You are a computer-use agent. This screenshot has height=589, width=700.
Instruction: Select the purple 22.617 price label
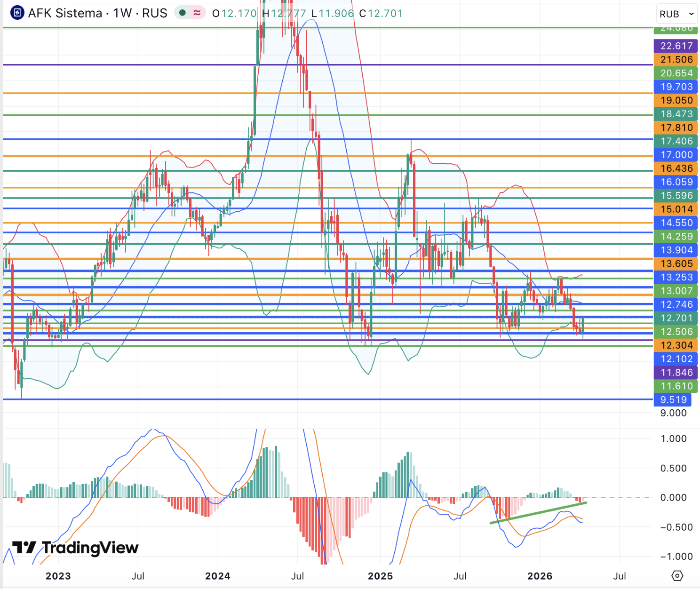pyautogui.click(x=676, y=46)
